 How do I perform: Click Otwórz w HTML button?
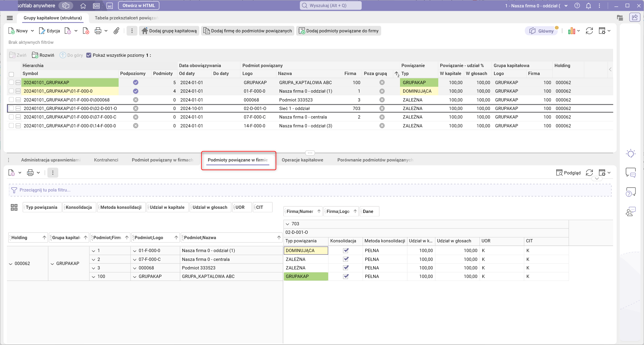(x=139, y=6)
